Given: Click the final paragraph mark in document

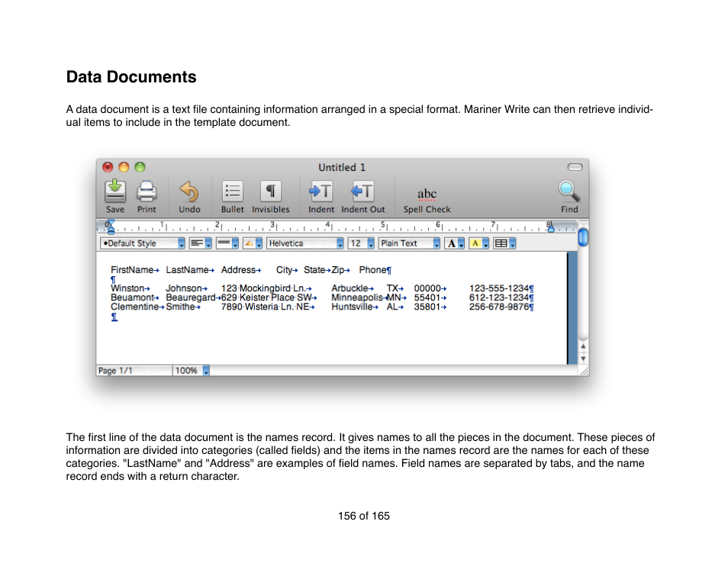Looking at the screenshot, I should (114, 317).
